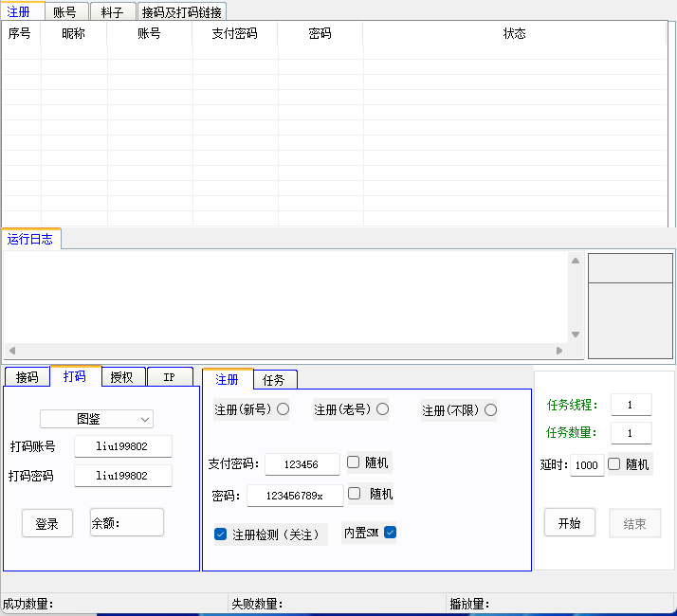Toggle 随机 checkbox next to 延时
The image size is (677, 616).
point(613,464)
